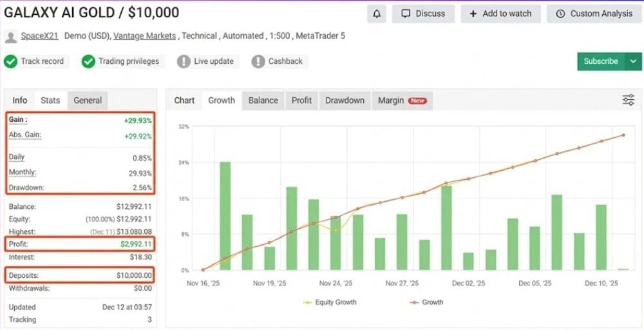The image size is (644, 330).
Task: Click the user avatar icon
Action: [11, 37]
